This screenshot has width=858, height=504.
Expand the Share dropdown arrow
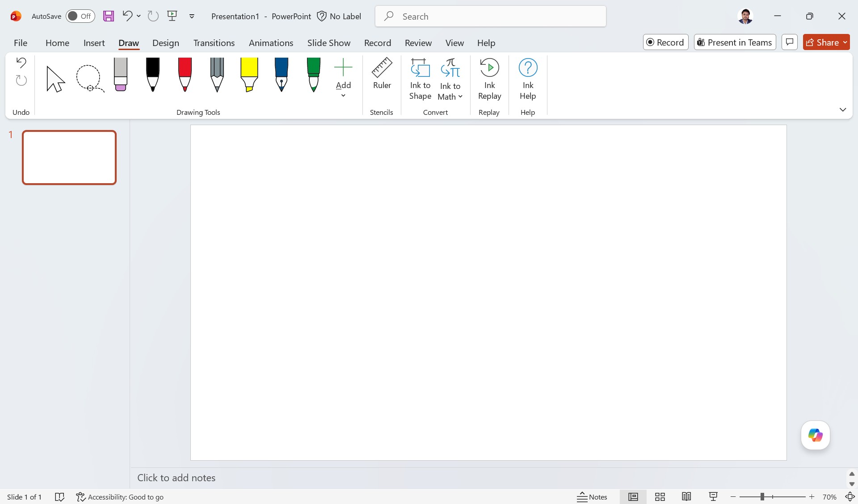tap(845, 42)
